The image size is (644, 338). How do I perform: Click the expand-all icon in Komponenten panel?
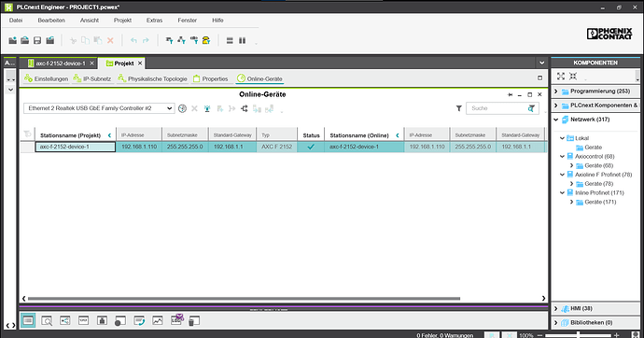561,76
